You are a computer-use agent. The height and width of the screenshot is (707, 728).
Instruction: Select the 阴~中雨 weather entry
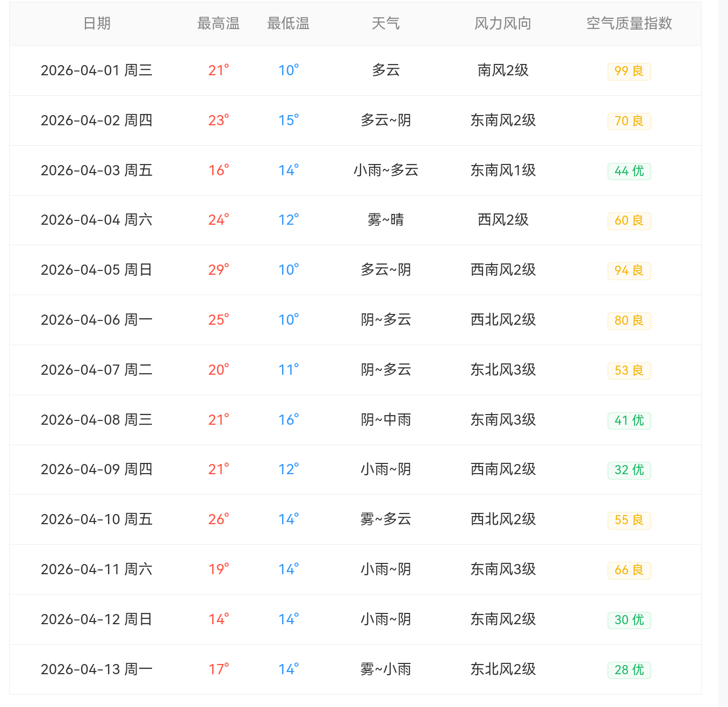point(386,420)
